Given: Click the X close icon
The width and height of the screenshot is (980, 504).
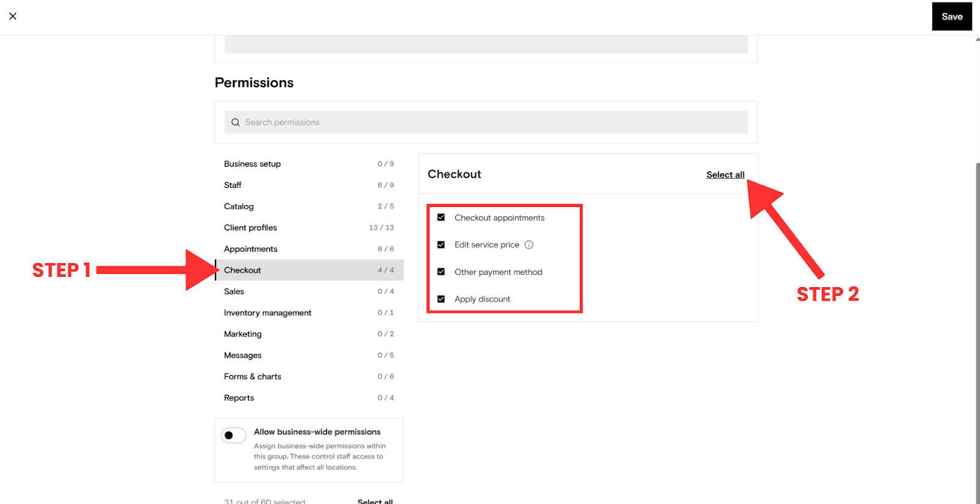Looking at the screenshot, I should 13,16.
